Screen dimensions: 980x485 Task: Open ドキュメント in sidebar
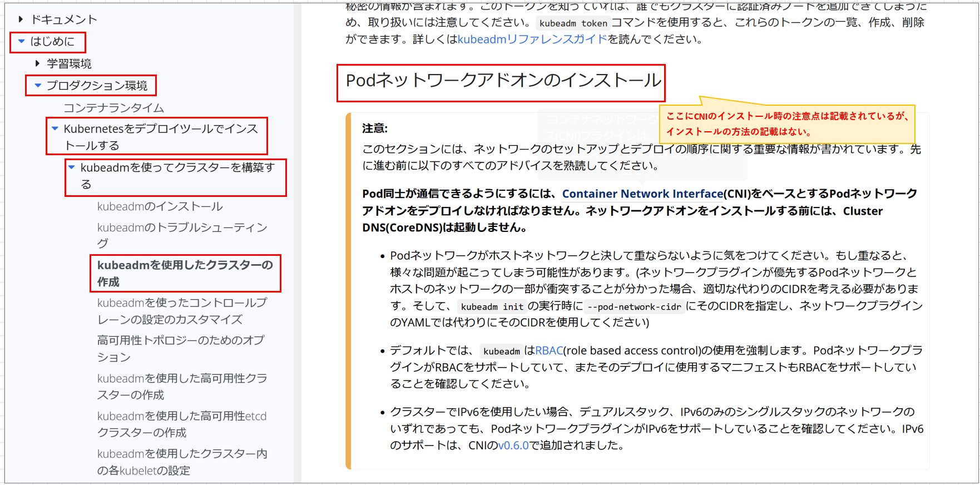point(64,19)
